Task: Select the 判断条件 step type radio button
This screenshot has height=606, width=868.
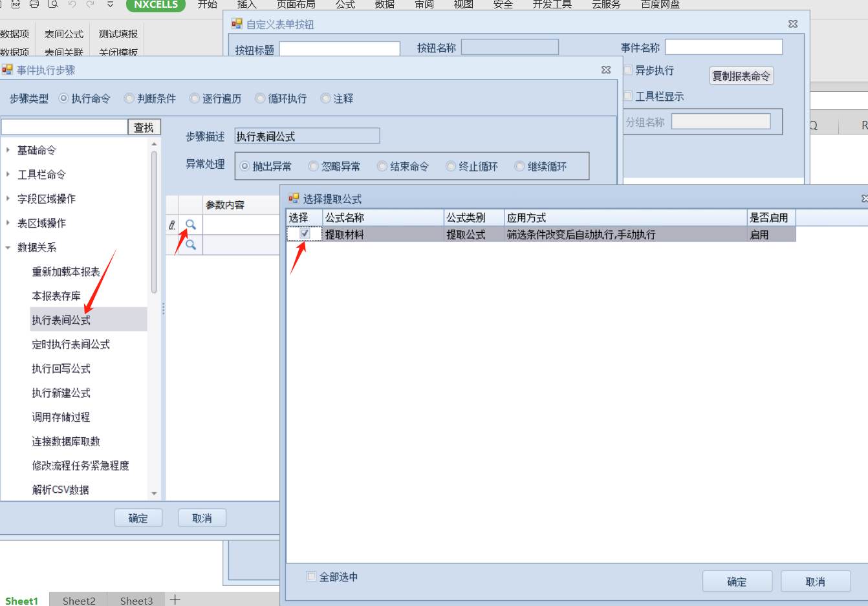Action: 129,98
